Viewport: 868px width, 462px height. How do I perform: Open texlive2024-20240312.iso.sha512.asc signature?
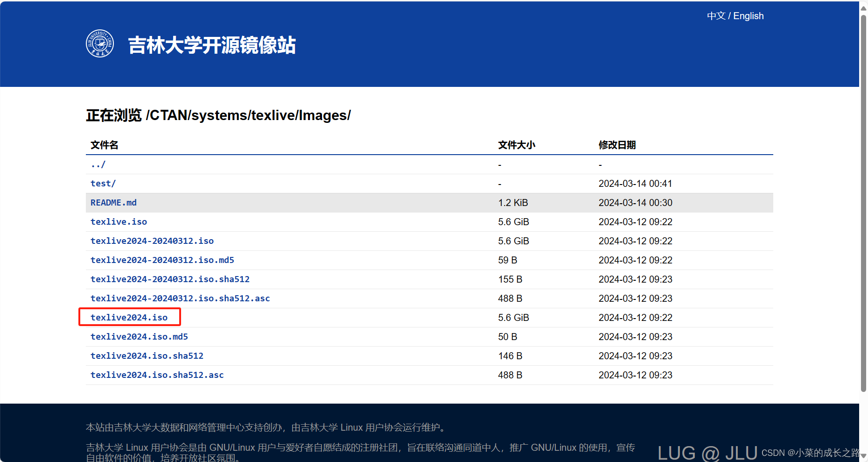[x=180, y=299]
